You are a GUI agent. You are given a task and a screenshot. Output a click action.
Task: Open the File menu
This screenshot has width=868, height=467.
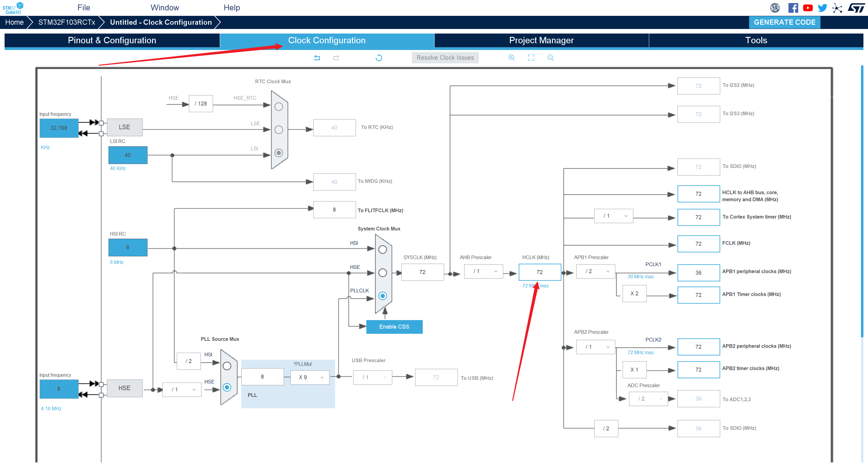(x=84, y=8)
